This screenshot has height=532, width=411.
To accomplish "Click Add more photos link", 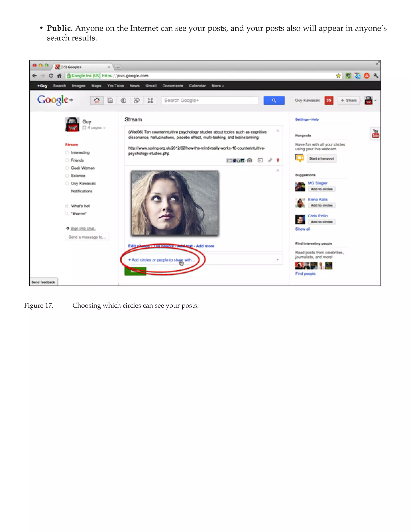I will (x=205, y=246).
